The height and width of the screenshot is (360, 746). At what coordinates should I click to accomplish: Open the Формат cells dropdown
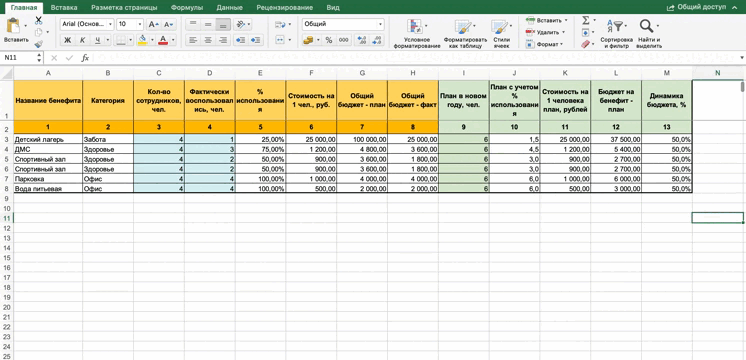click(545, 44)
